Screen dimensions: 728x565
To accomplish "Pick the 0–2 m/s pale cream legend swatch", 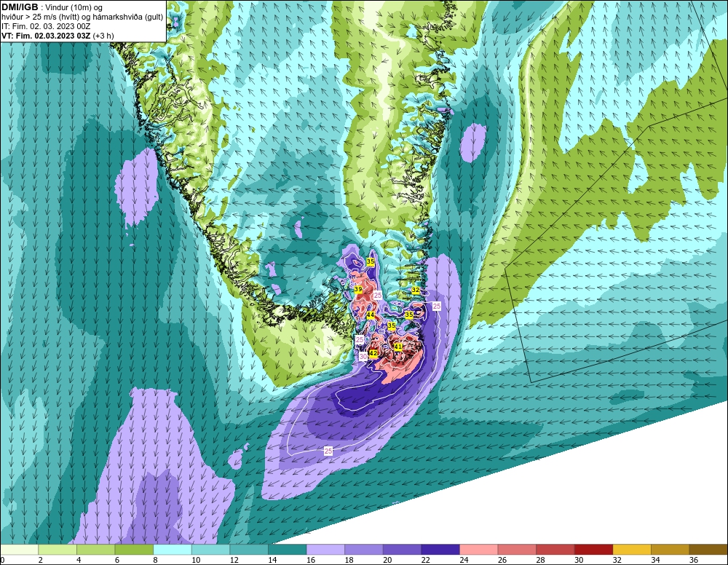I will pos(19,550).
